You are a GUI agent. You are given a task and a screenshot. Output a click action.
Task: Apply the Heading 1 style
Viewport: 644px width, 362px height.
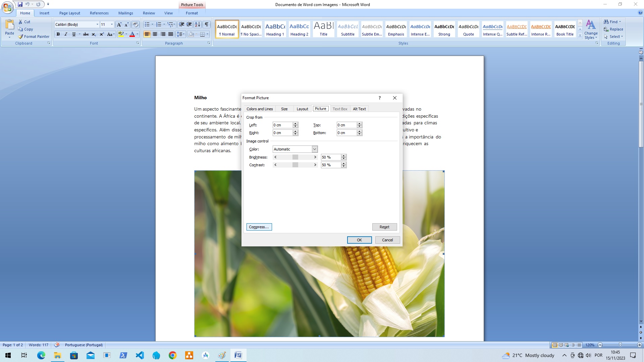tap(275, 29)
